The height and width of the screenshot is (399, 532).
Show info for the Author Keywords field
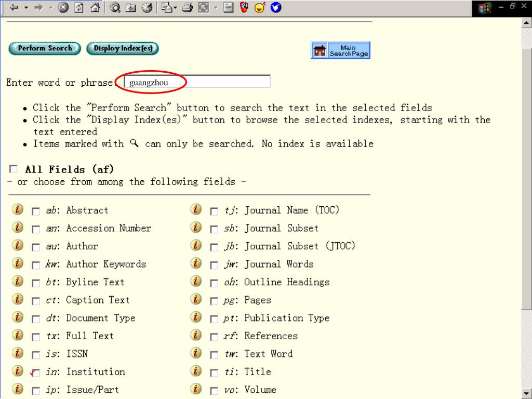[x=18, y=263]
